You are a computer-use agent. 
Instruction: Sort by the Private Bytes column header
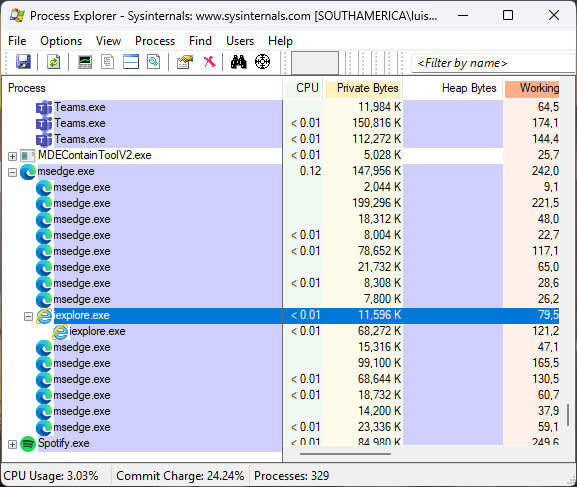pos(362,88)
